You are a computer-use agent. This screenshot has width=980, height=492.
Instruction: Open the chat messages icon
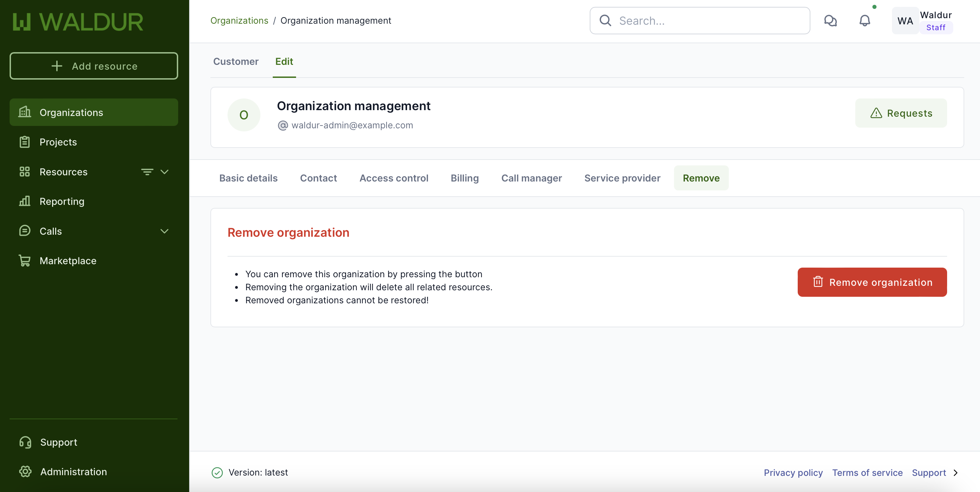(x=830, y=21)
